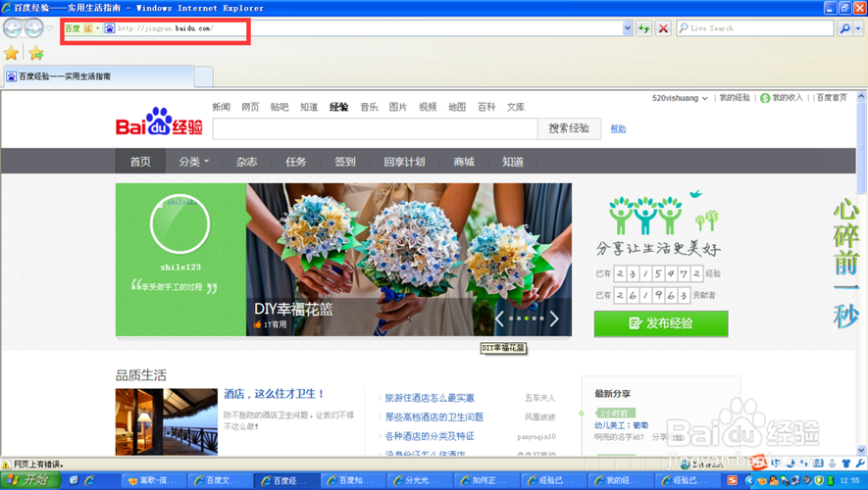Click scrollbar up arrow on the page
868x490 pixels.
pyautogui.click(x=861, y=96)
